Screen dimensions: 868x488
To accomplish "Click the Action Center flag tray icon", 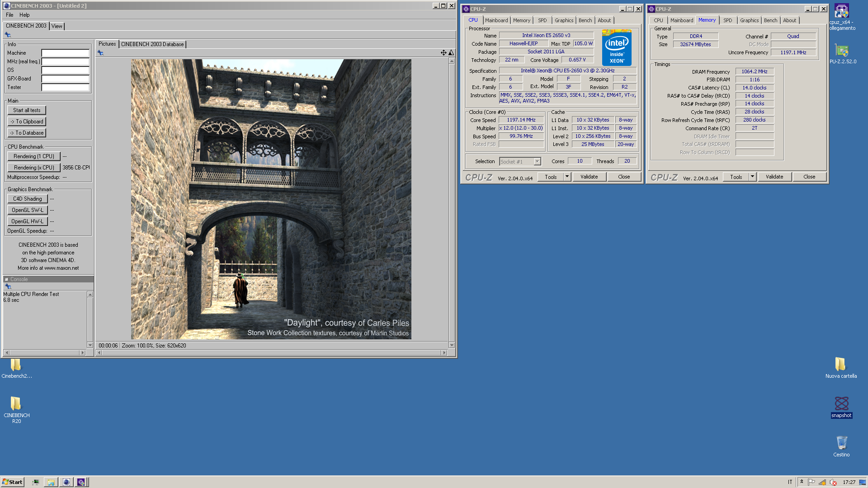I will (811, 482).
